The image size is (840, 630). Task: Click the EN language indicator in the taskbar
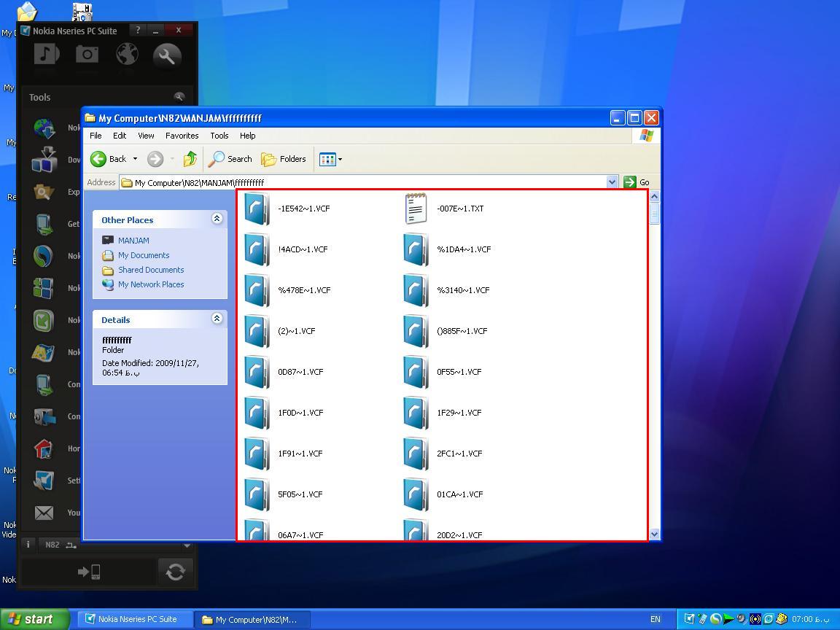[656, 619]
